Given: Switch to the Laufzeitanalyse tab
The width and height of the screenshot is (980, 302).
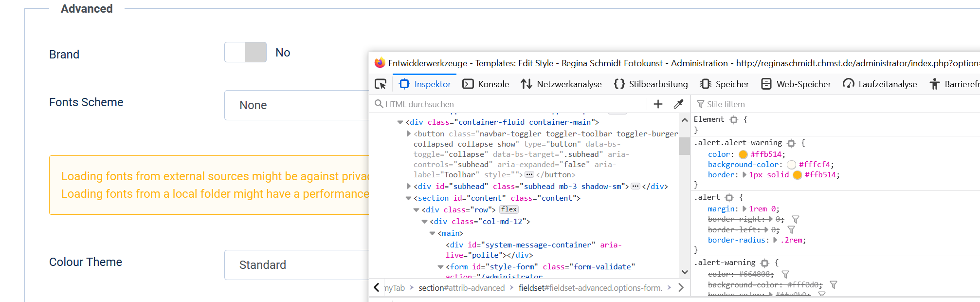Looking at the screenshot, I should [x=880, y=84].
